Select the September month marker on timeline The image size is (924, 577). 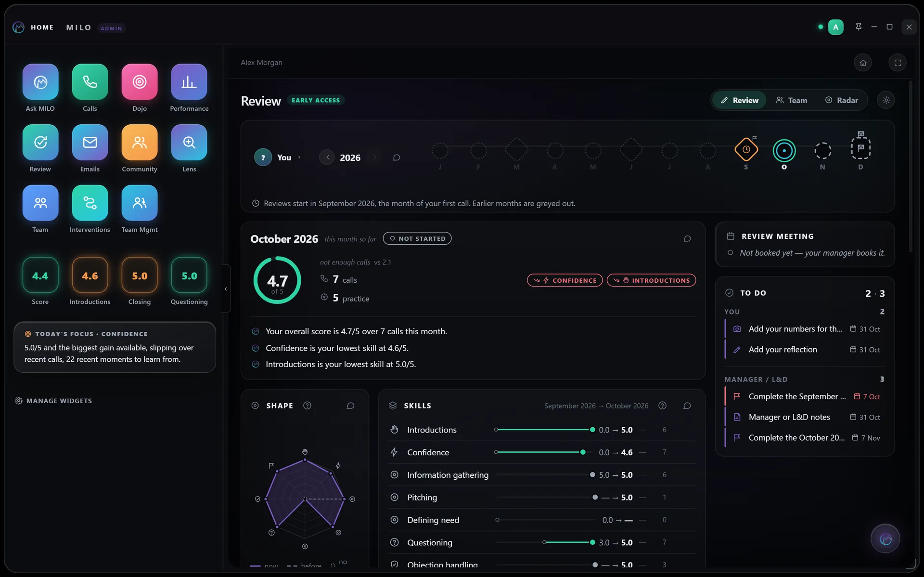click(x=746, y=150)
